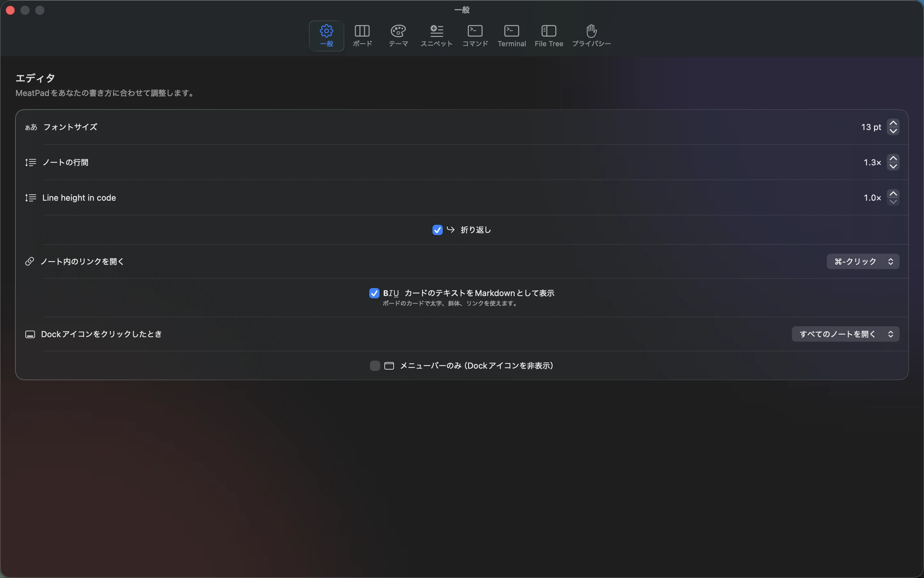The image size is (924, 578).
Task: Decrease ノートの行間 with the down arrow
Action: 893,166
